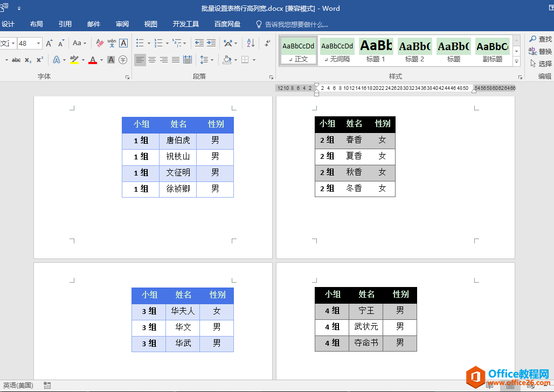The width and height of the screenshot is (554, 392).
Task: Apply the red font color
Action: pyautogui.click(x=93, y=60)
